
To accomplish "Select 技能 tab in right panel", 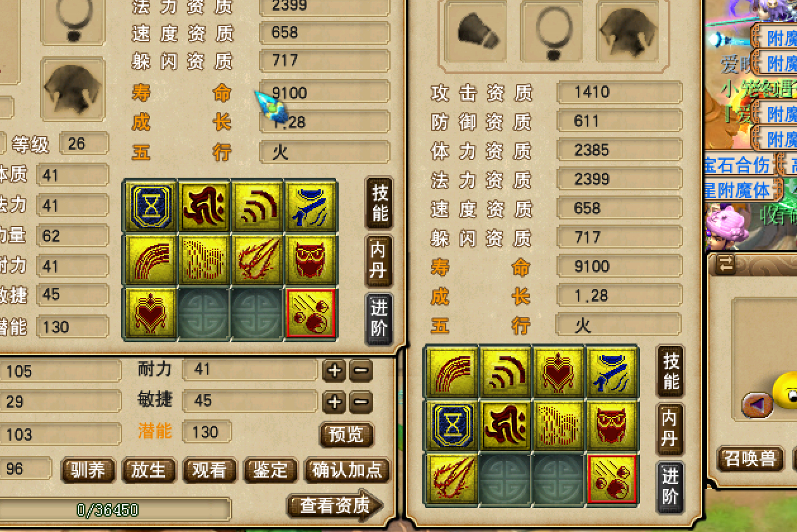I will 670,371.
